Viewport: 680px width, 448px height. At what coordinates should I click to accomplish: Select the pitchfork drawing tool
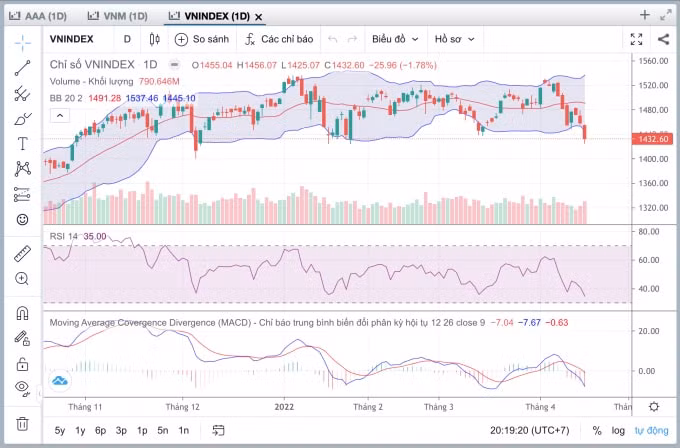point(23,93)
